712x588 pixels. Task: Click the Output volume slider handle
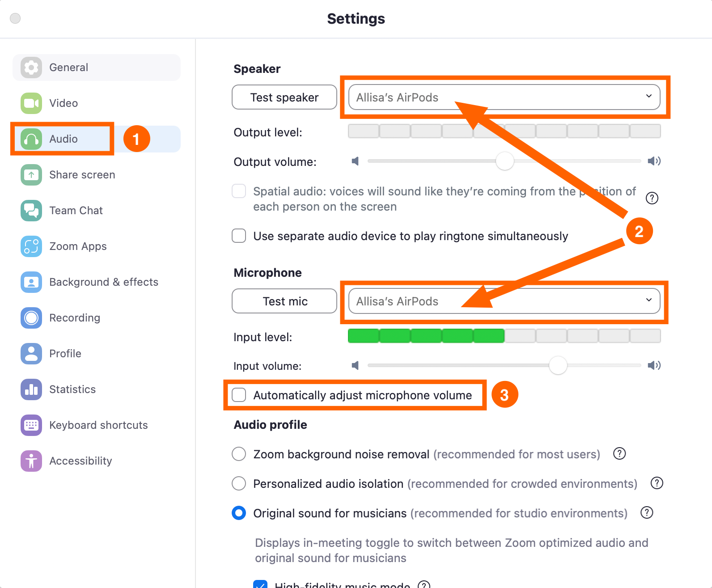[505, 161]
